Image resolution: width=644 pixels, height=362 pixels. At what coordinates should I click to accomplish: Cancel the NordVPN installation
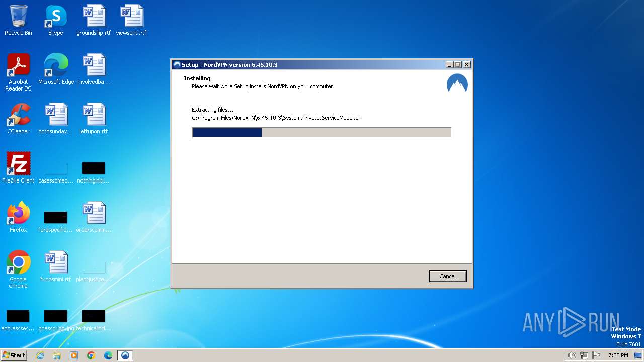pos(447,276)
